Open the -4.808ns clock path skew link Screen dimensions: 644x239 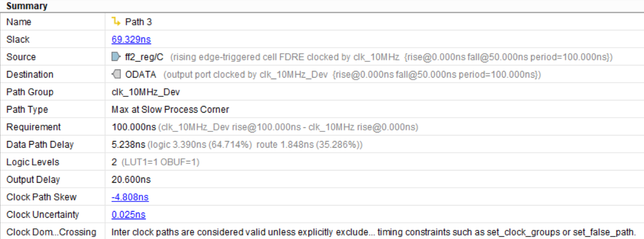click(130, 197)
